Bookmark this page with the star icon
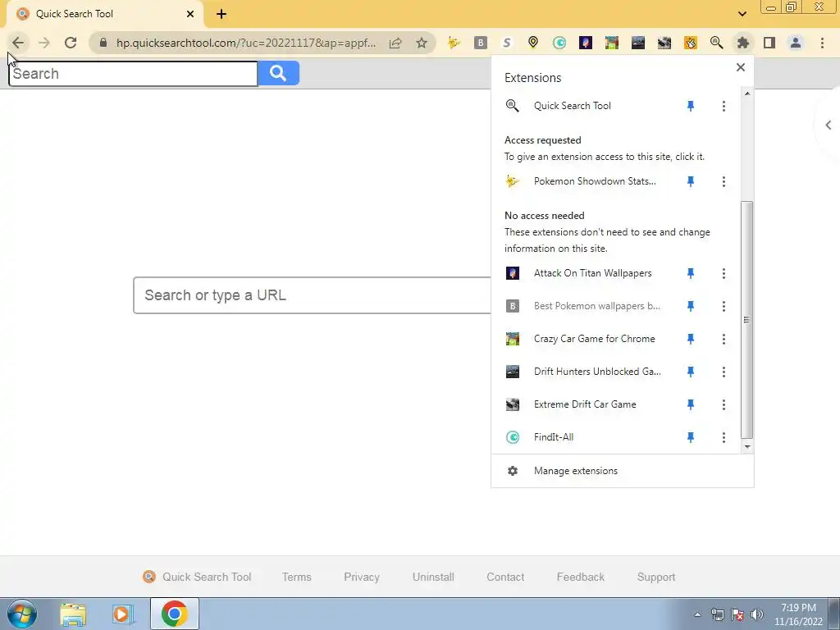840x630 pixels. click(x=422, y=43)
